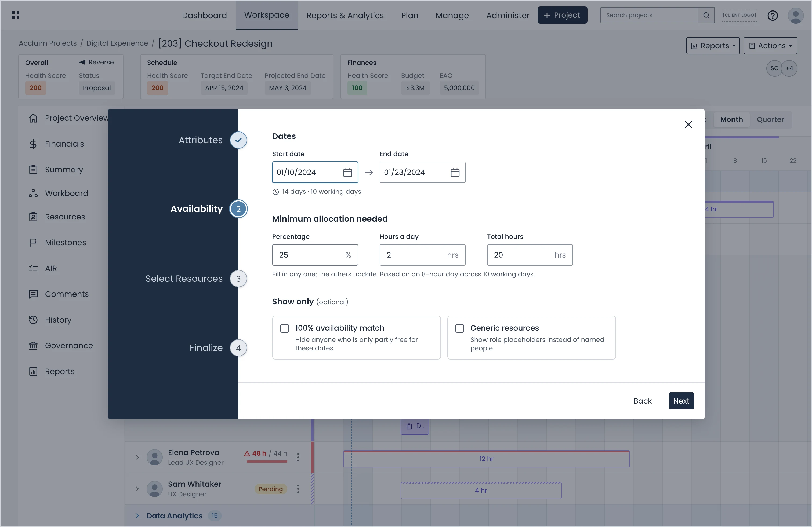Open the Actions dropdown button

pos(770,46)
